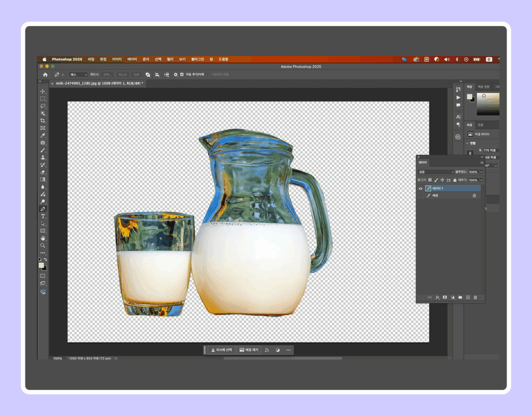This screenshot has width=532, height=416.
Task: Open pen settings gear in options bar
Action: pyautogui.click(x=176, y=75)
